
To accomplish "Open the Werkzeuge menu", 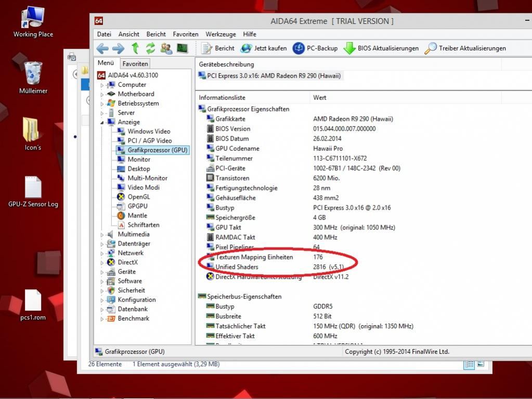I will pos(221,34).
